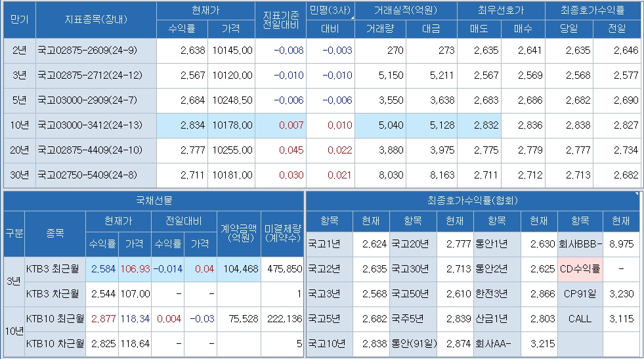Click the 만기 column header
Viewport: 644px width, 359px height.
pyautogui.click(x=19, y=20)
